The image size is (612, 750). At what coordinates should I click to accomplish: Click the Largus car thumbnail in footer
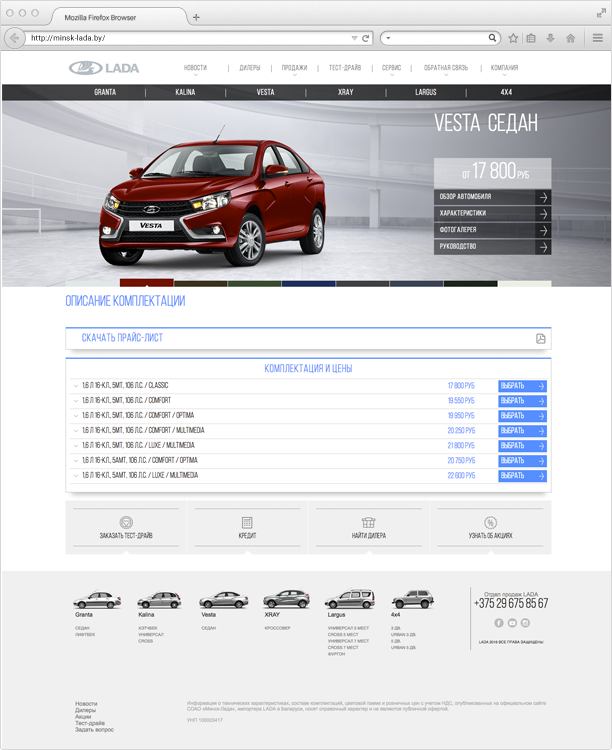[x=349, y=599]
